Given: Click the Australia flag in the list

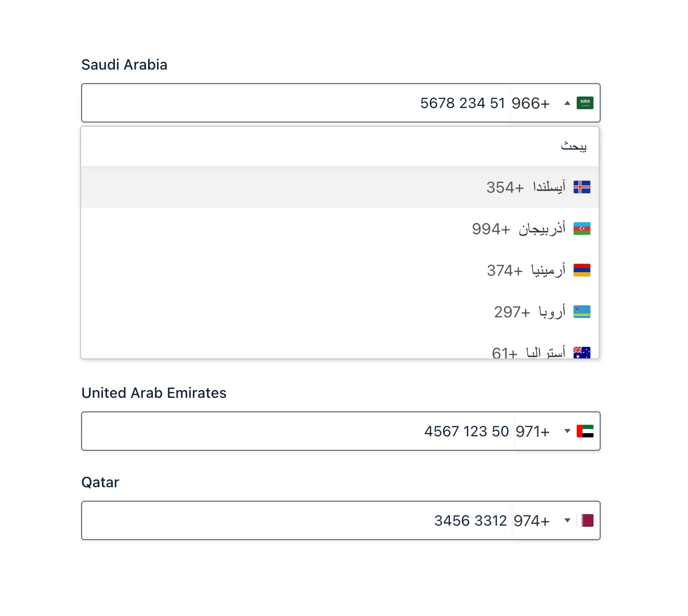Looking at the screenshot, I should click(x=582, y=353).
